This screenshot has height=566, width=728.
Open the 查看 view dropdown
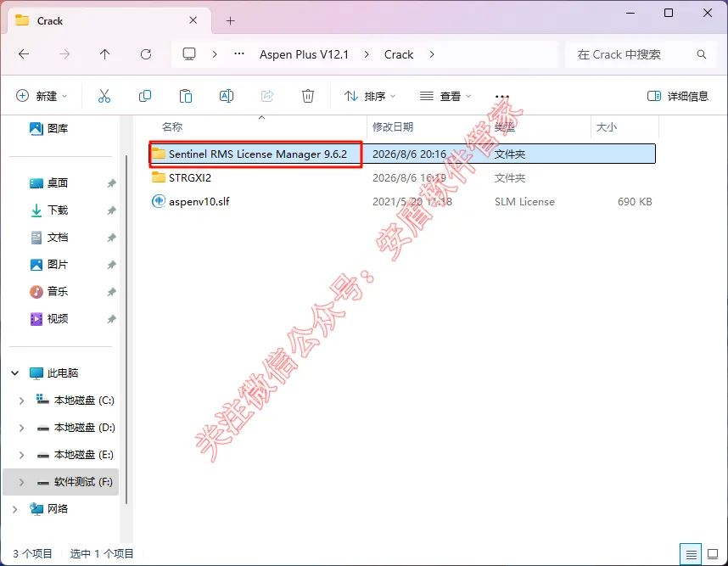[445, 96]
